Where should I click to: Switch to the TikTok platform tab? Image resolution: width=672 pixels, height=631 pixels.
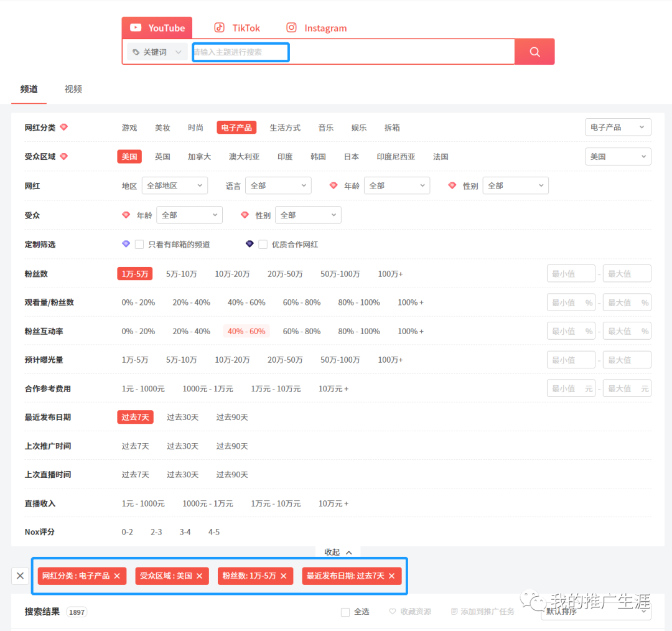tap(237, 28)
